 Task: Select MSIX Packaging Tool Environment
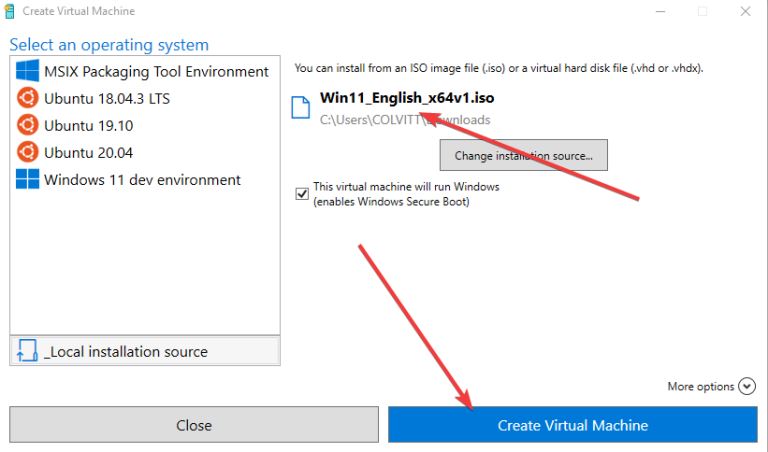(145, 71)
